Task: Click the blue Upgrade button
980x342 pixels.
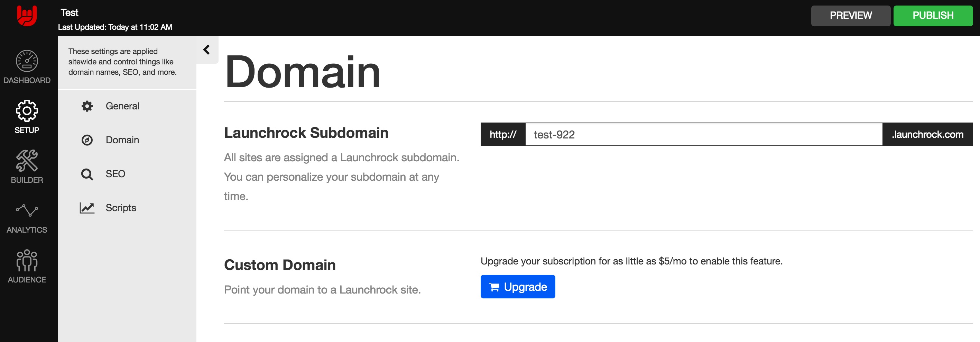Action: tap(517, 287)
